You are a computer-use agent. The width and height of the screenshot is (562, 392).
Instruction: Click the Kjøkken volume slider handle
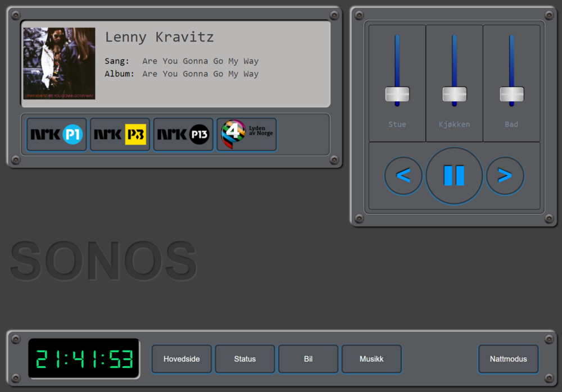tap(455, 94)
